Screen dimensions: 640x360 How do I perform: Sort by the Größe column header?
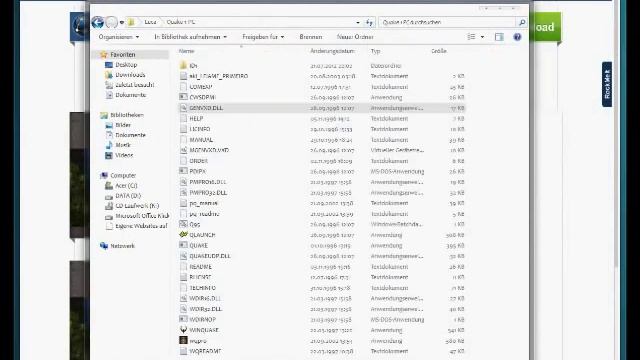[439, 51]
